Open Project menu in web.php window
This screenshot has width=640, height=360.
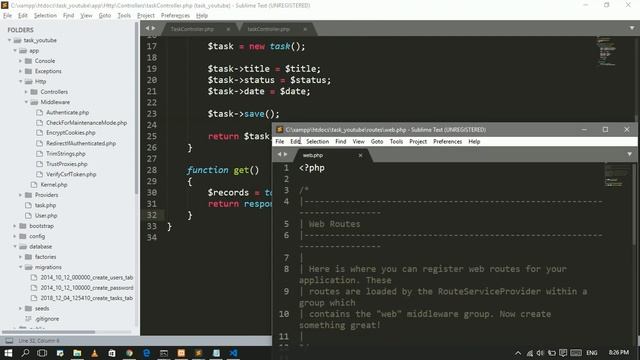(x=418, y=142)
